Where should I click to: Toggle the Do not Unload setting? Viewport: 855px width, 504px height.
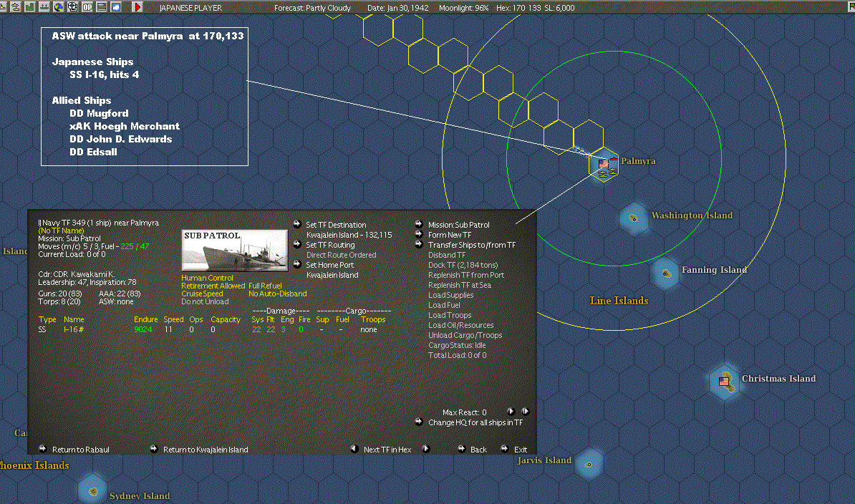(205, 301)
